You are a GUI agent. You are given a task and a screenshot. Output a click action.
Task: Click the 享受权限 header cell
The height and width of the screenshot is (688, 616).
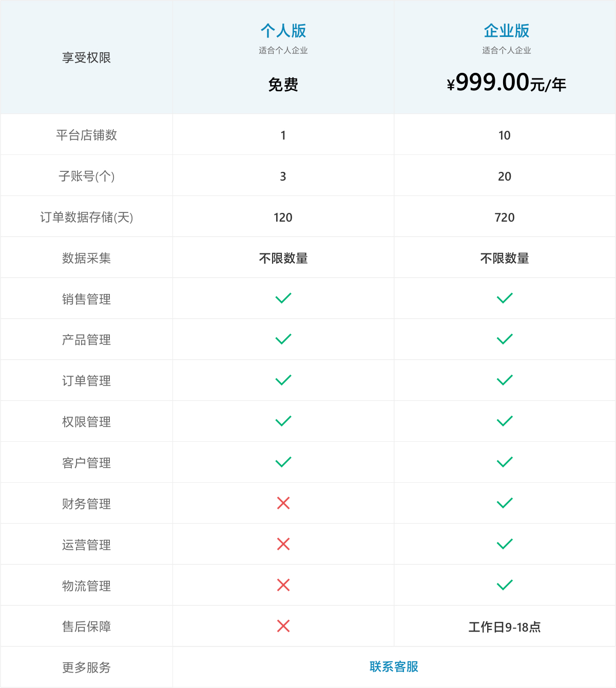pos(86,58)
